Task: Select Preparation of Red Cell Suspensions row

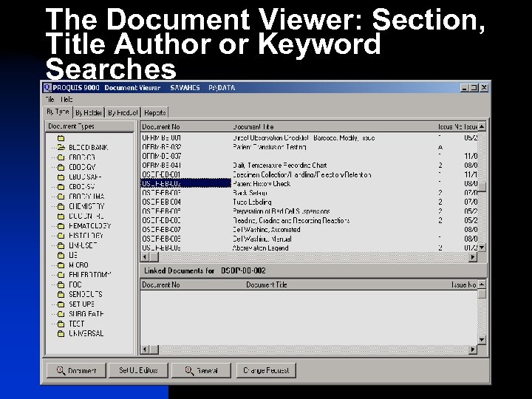Action: (x=309, y=211)
